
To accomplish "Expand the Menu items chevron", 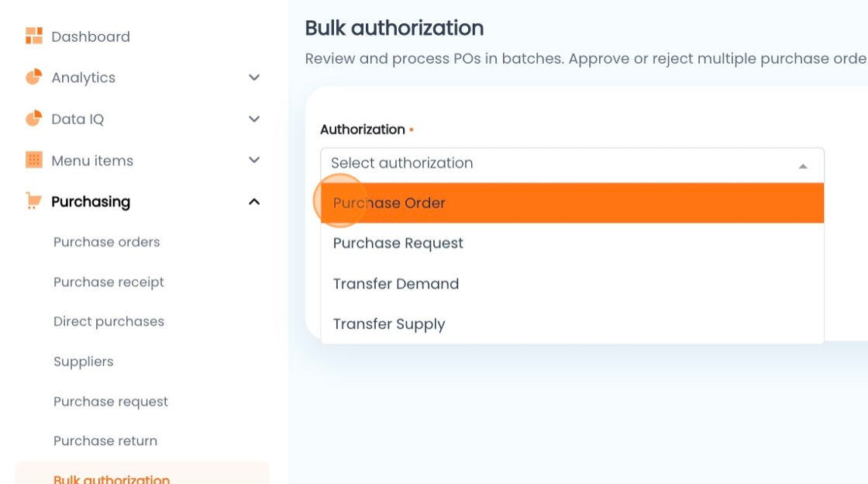I will (254, 160).
